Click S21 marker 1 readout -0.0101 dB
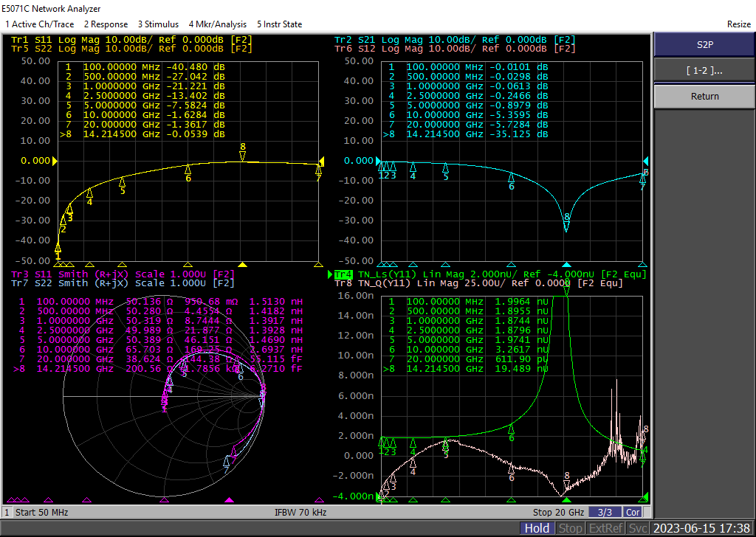Screen dimensions: 756x537 click(x=518, y=67)
